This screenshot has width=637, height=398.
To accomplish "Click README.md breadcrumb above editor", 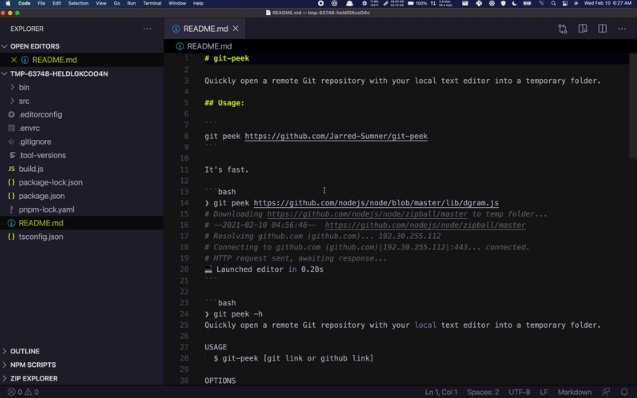I will coord(204,46).
